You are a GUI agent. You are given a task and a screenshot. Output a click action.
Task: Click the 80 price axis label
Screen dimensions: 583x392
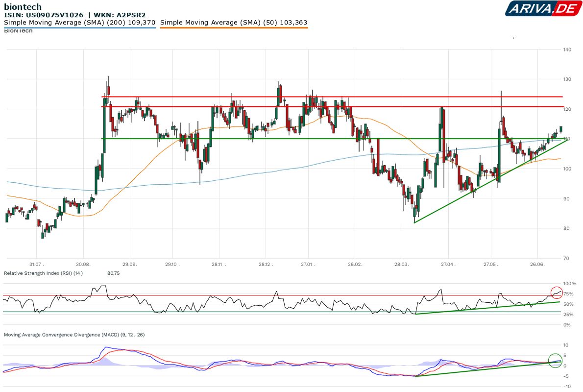coord(566,228)
